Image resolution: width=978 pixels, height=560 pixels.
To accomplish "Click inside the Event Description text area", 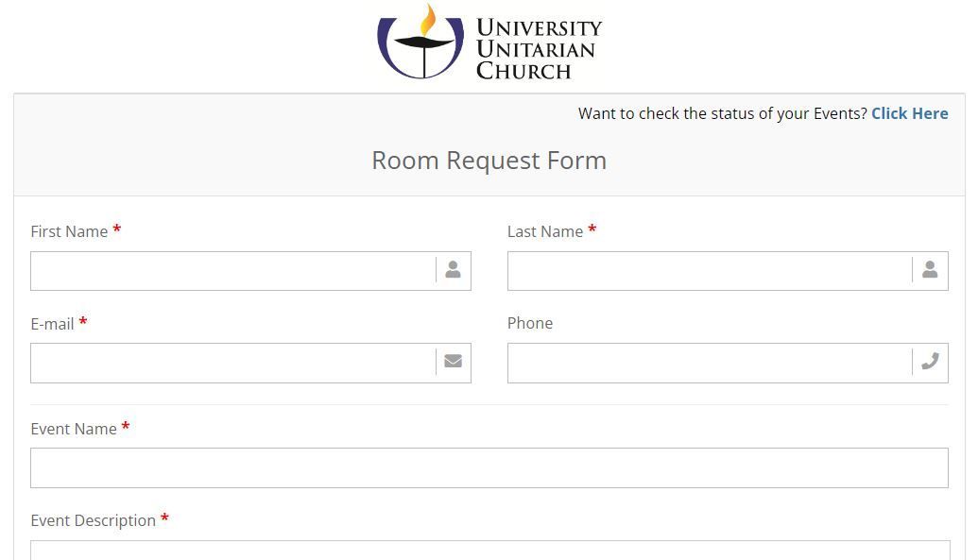I will [x=490, y=550].
